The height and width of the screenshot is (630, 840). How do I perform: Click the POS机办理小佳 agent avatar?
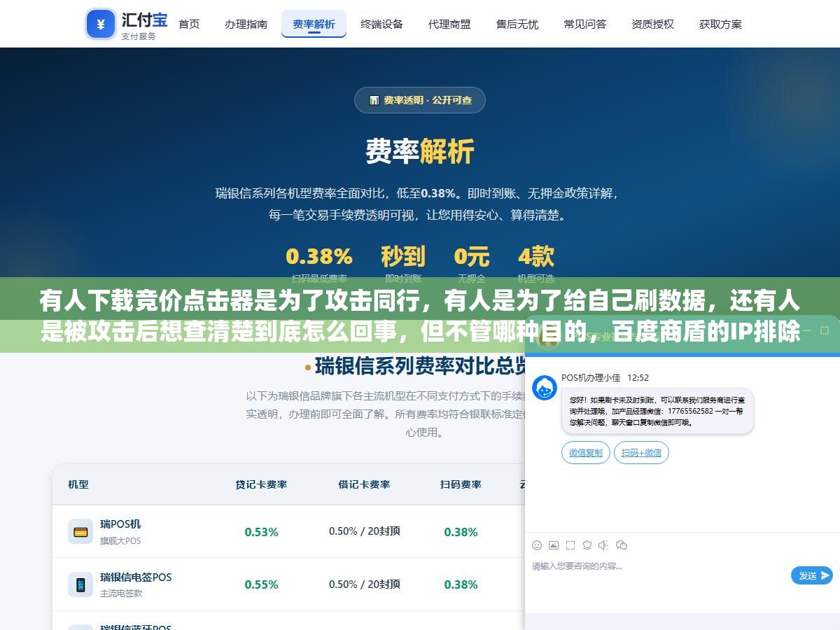pos(545,388)
